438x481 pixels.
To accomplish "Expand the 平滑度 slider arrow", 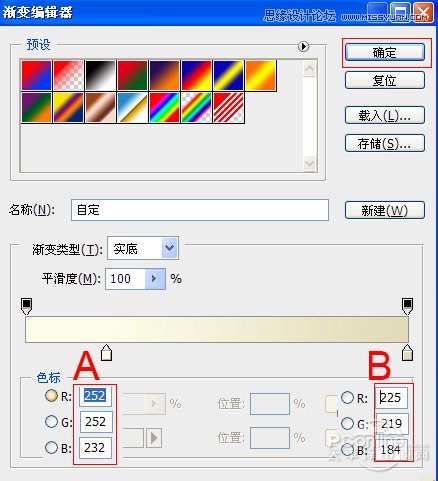I will pos(155,279).
